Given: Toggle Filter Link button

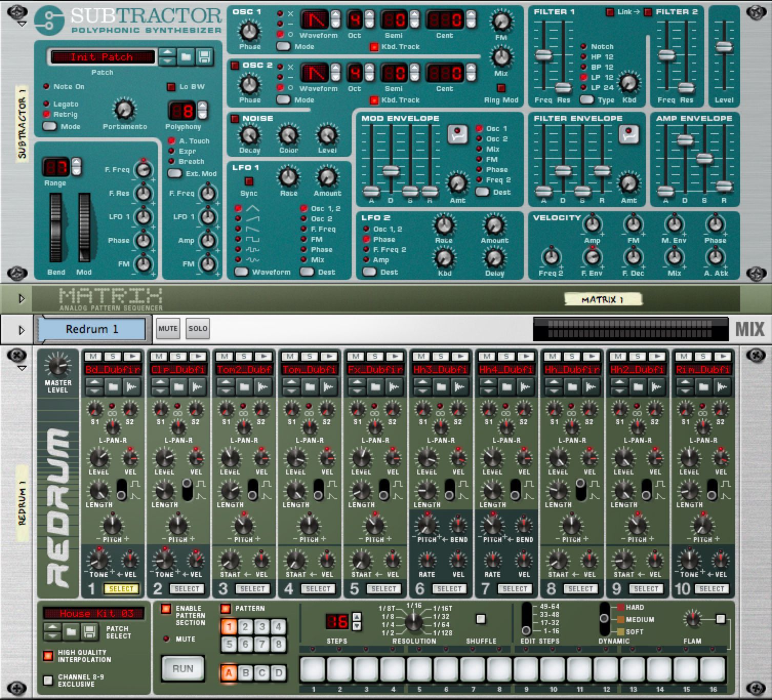Looking at the screenshot, I should click(x=610, y=12).
